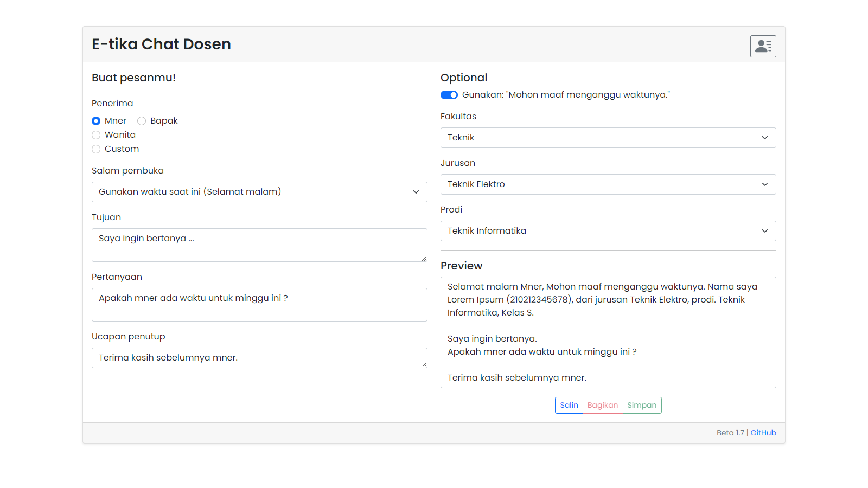This screenshot has height=488, width=868.
Task: Focus the Pertanyaan question field
Action: [x=259, y=304]
